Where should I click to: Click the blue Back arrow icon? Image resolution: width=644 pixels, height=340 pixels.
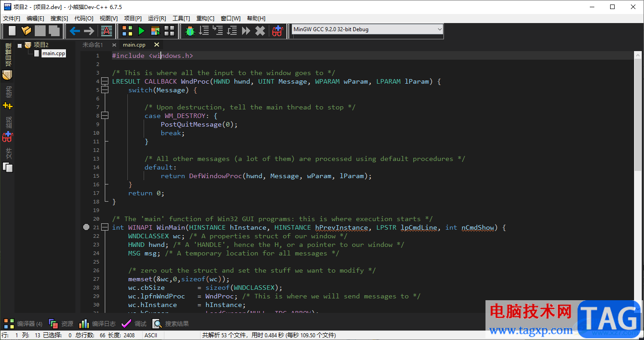click(75, 31)
